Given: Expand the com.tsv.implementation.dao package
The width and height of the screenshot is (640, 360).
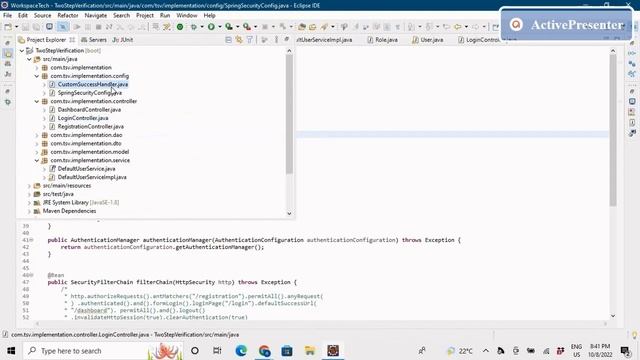Looking at the screenshot, I should click(37, 135).
